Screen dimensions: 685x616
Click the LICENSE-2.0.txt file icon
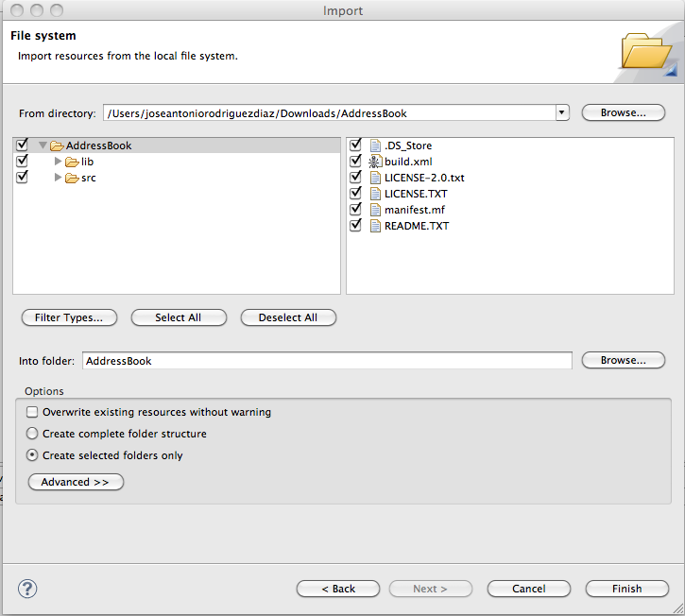click(x=375, y=178)
